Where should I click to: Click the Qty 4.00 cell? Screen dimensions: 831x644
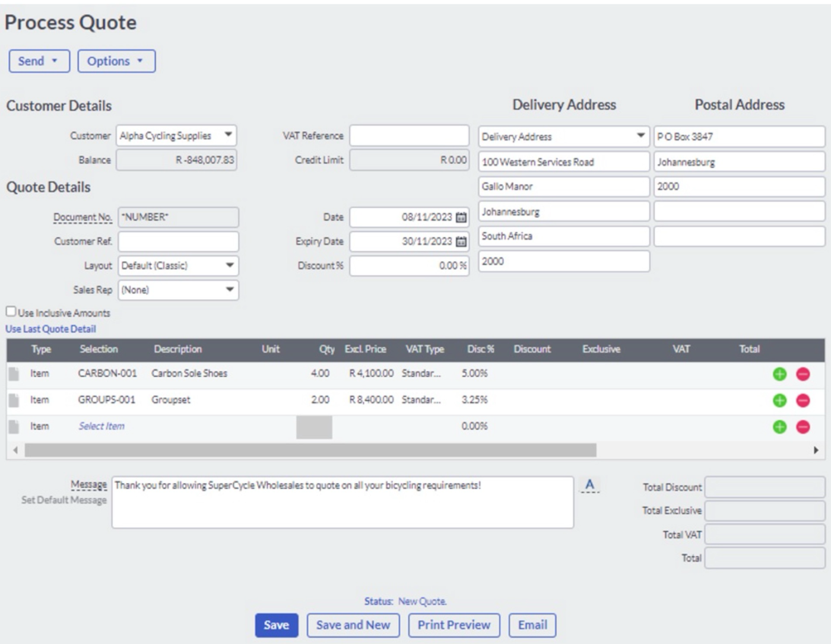[x=320, y=373]
